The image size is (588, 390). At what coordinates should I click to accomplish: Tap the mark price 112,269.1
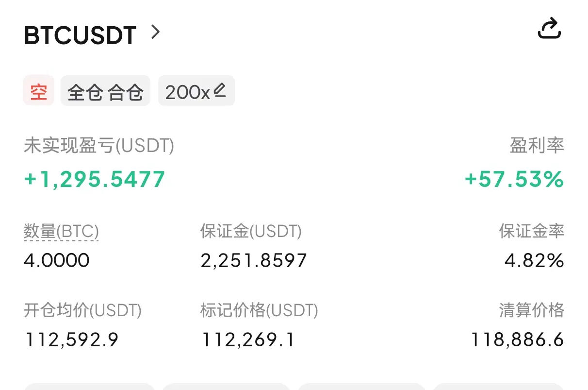point(247,339)
